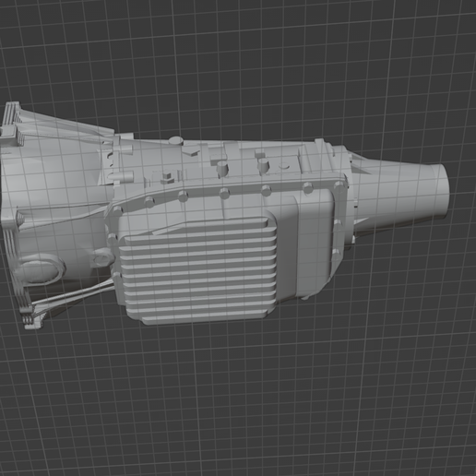Click the flat circular pad on the case
Viewport: 476px width, 476px height.
click(284, 167)
